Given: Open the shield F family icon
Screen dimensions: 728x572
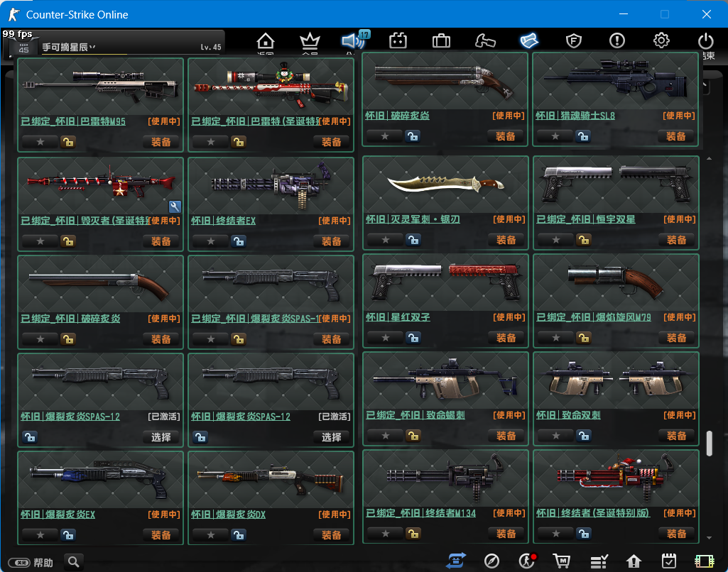Looking at the screenshot, I should click(574, 41).
